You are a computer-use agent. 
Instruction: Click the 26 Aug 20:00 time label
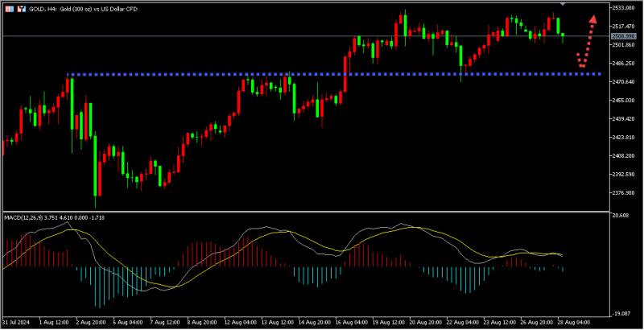point(539,322)
